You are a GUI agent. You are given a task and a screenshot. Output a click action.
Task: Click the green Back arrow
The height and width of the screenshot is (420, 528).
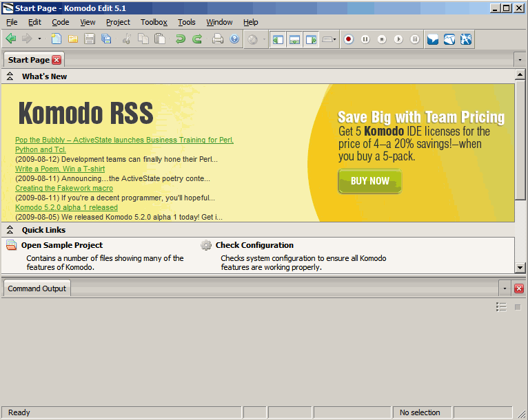pyautogui.click(x=11, y=39)
